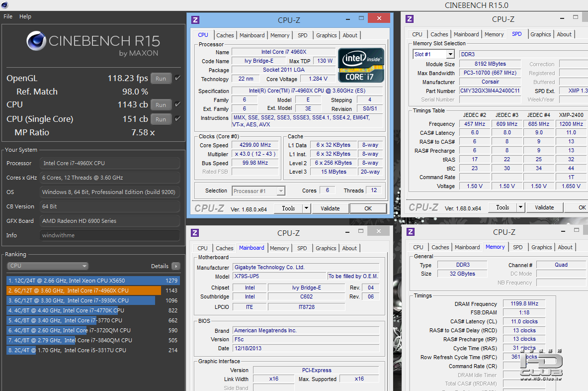Switch to Graphics tab in SPD CPU-Z window
588x391 pixels.
(540, 34)
